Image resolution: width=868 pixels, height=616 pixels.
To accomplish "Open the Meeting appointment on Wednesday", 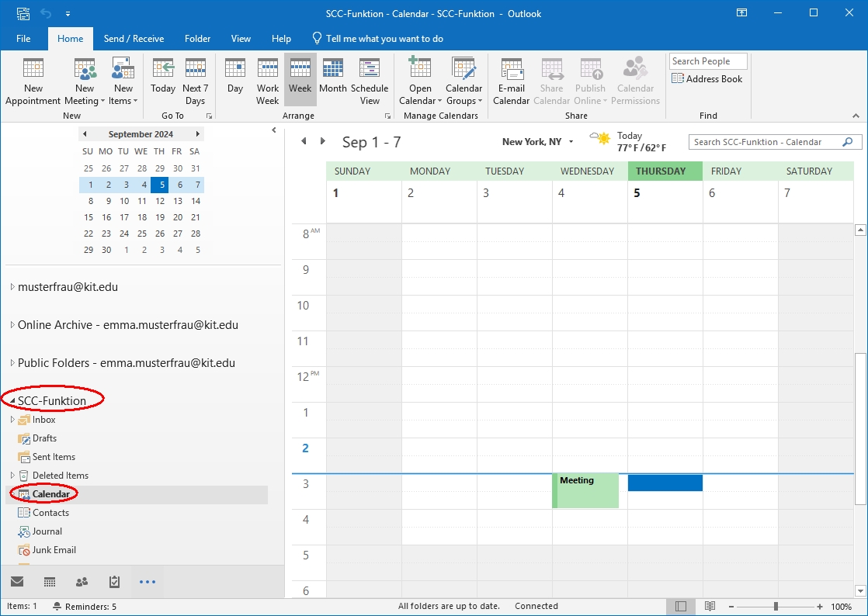I will coord(587,490).
